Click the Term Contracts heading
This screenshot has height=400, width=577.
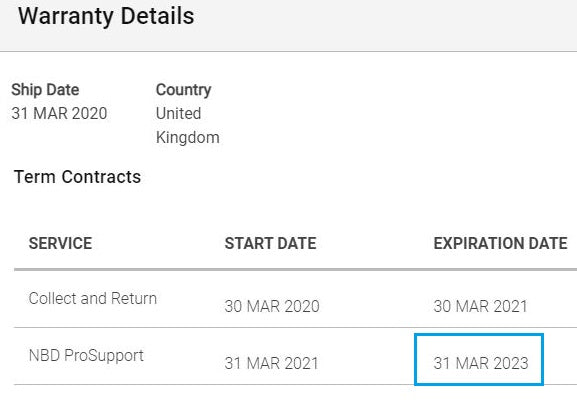click(x=77, y=177)
